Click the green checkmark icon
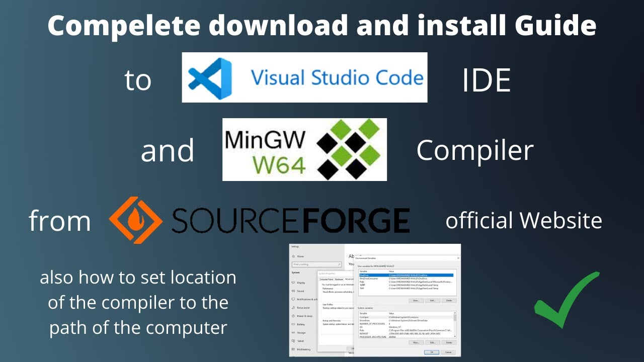 [567, 300]
